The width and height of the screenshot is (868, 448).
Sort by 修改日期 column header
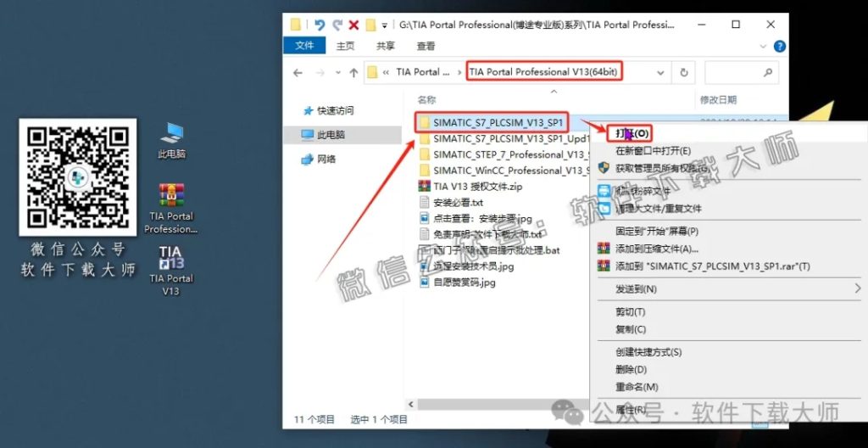point(718,100)
